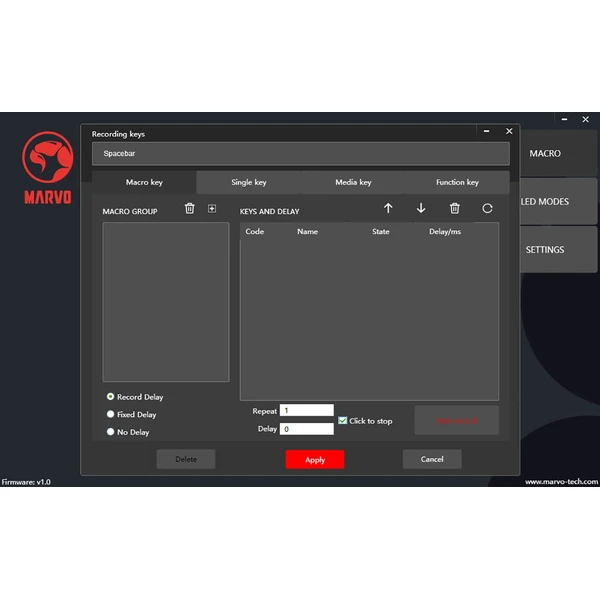600x600 pixels.
Task: Click the Start record button
Action: (x=457, y=421)
